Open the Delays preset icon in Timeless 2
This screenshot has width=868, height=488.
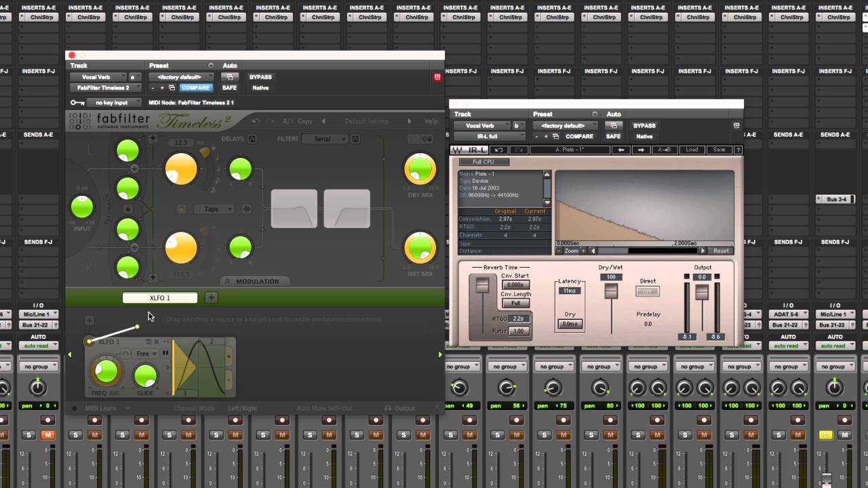pos(252,139)
